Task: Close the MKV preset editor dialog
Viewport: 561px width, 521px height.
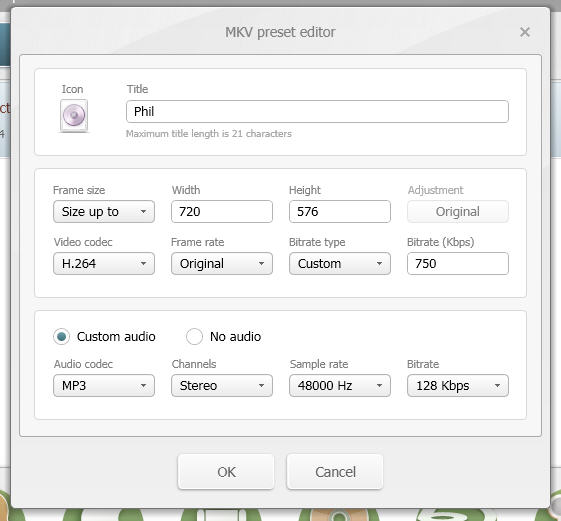Action: click(x=525, y=32)
